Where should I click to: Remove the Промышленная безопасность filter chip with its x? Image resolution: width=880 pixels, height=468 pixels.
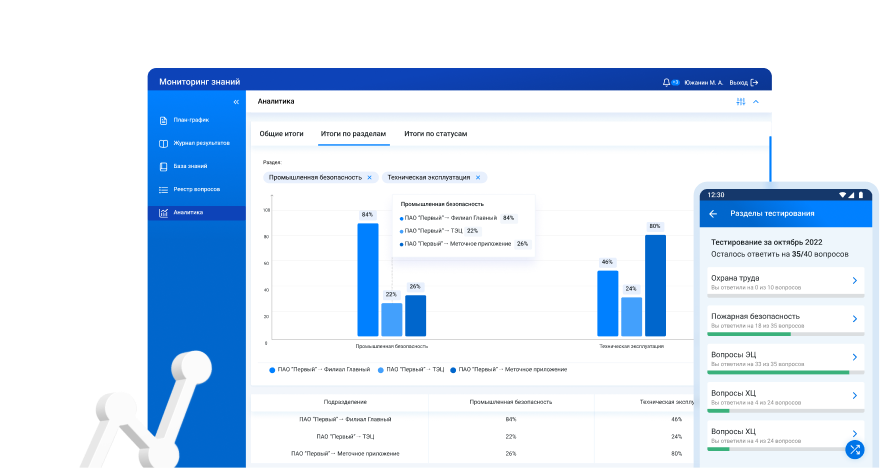click(x=369, y=177)
